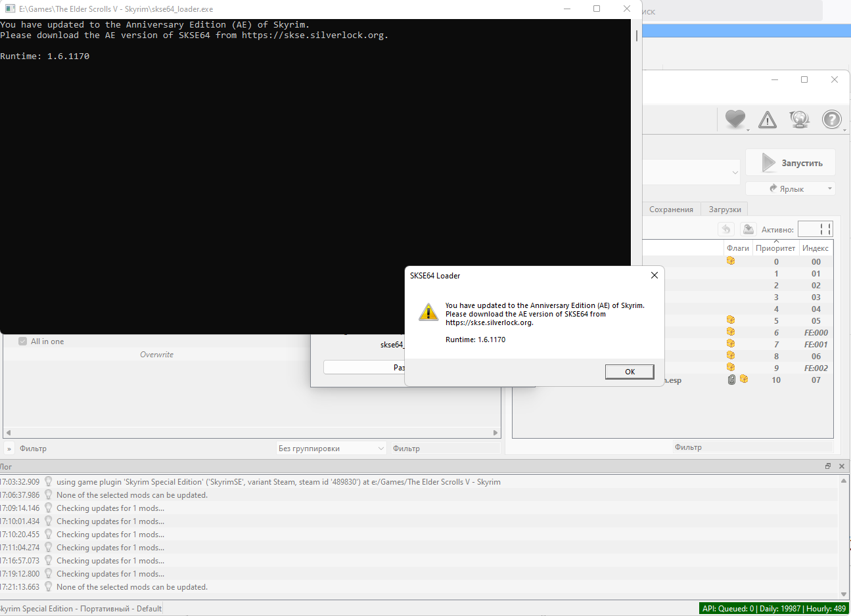Click 'Runtime: 1.6.1170' text in the dialog

tap(476, 340)
